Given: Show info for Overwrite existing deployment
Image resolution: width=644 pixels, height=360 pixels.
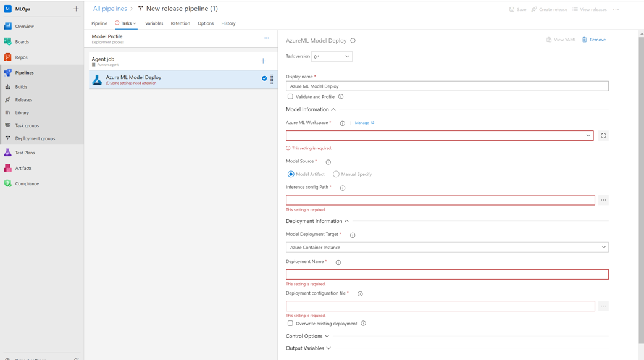Looking at the screenshot, I should coord(364,324).
